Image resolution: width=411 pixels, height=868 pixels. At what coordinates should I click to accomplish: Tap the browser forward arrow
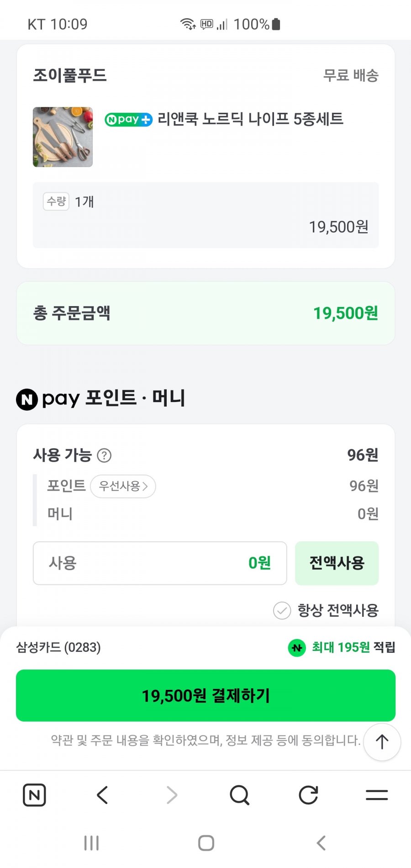point(172,795)
